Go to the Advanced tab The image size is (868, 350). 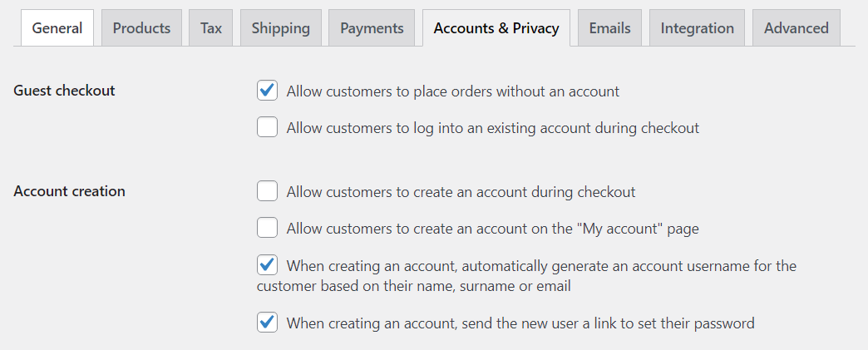(x=796, y=28)
